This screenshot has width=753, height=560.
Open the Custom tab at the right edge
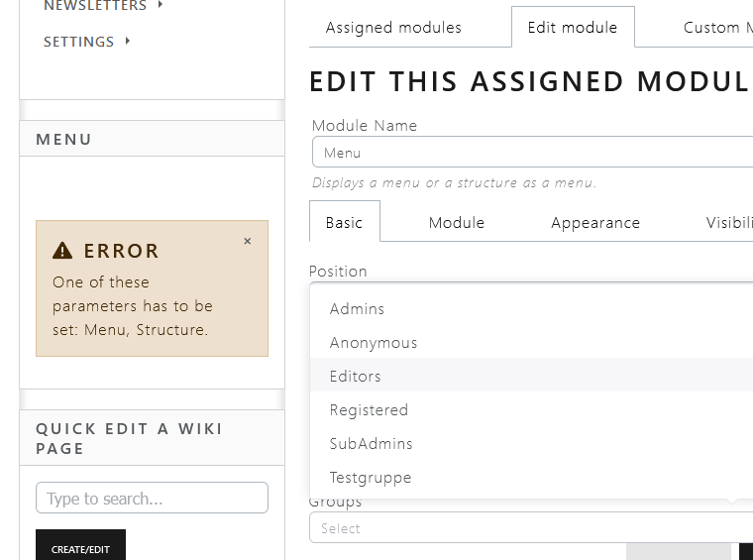coord(718,28)
